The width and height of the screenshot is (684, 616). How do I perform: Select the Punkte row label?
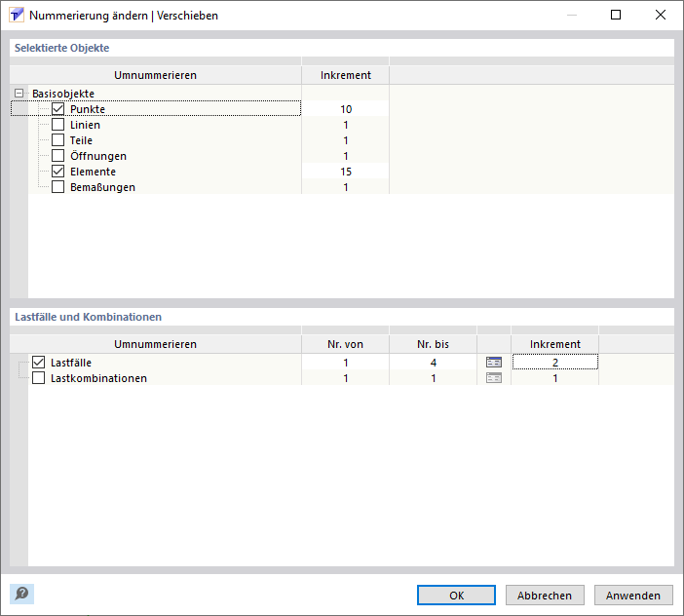coord(88,109)
